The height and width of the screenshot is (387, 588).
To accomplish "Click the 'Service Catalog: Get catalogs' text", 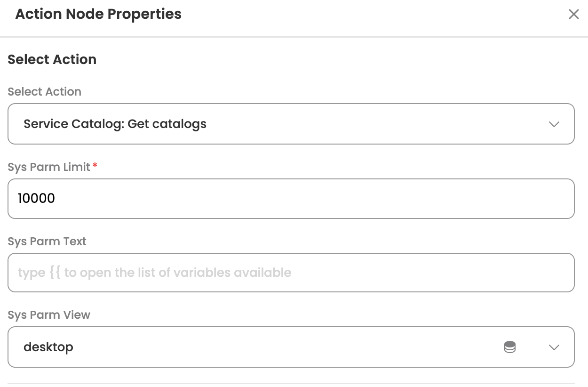I will [115, 124].
